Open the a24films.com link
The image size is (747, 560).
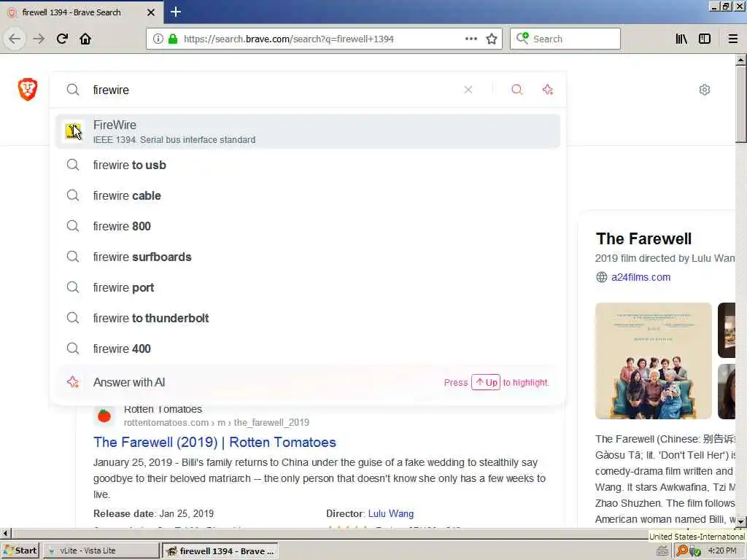tap(640, 277)
